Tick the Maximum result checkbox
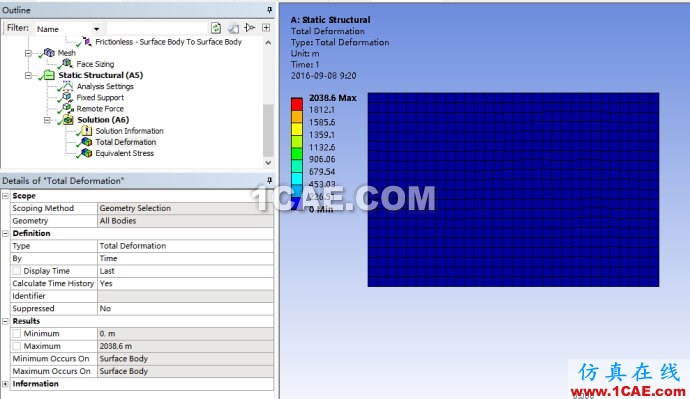The width and height of the screenshot is (690, 399). click(17, 346)
